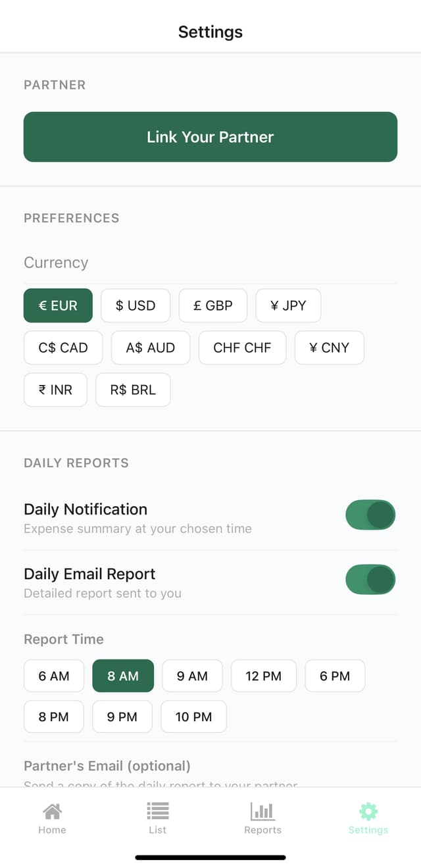Viewport: 421px width, 868px height.
Task: Select USD as the currency
Action: 136,305
